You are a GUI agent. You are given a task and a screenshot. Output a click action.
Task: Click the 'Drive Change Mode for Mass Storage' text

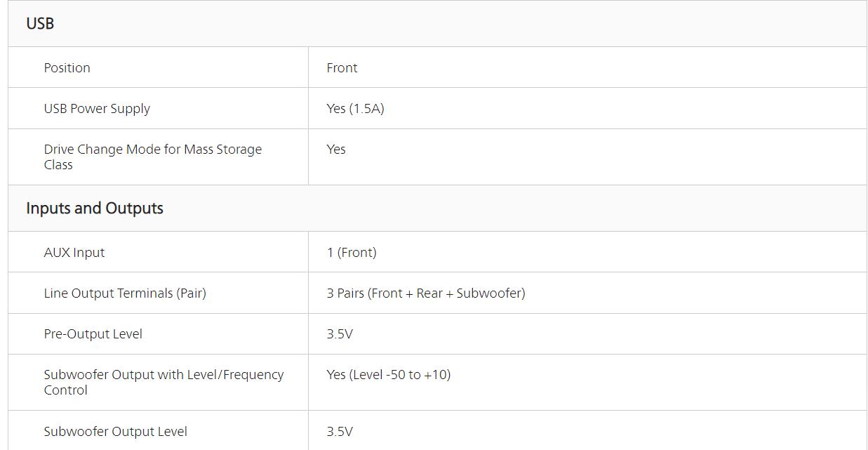pos(153,150)
